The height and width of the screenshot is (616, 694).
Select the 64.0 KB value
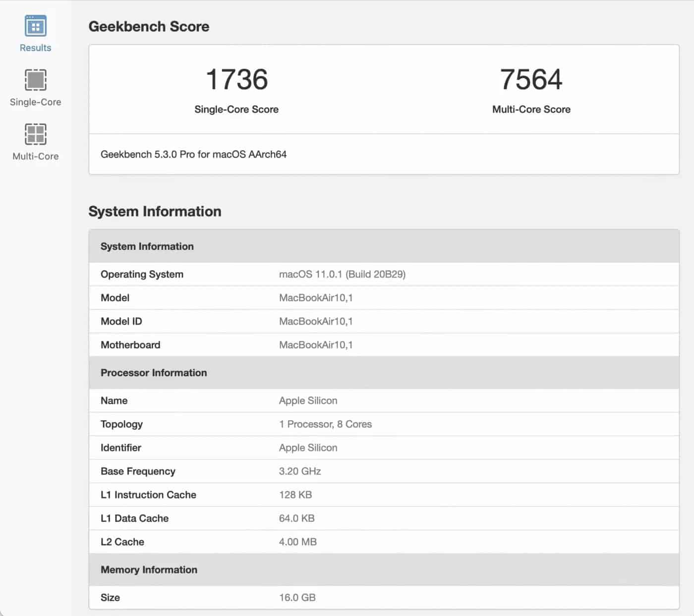click(296, 518)
